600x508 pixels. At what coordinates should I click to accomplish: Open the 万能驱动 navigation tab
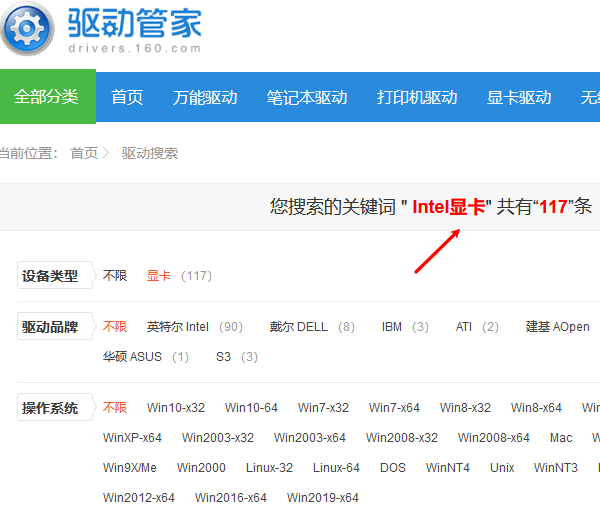tap(205, 97)
